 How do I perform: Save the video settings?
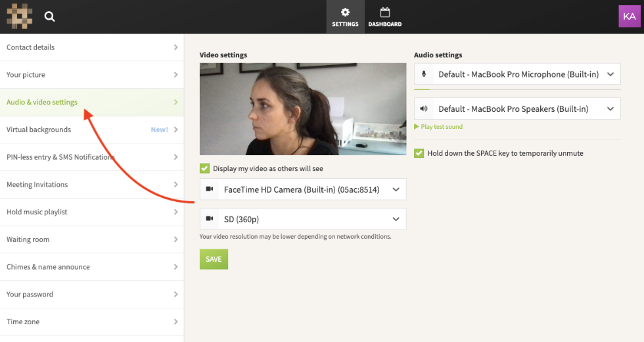click(214, 259)
